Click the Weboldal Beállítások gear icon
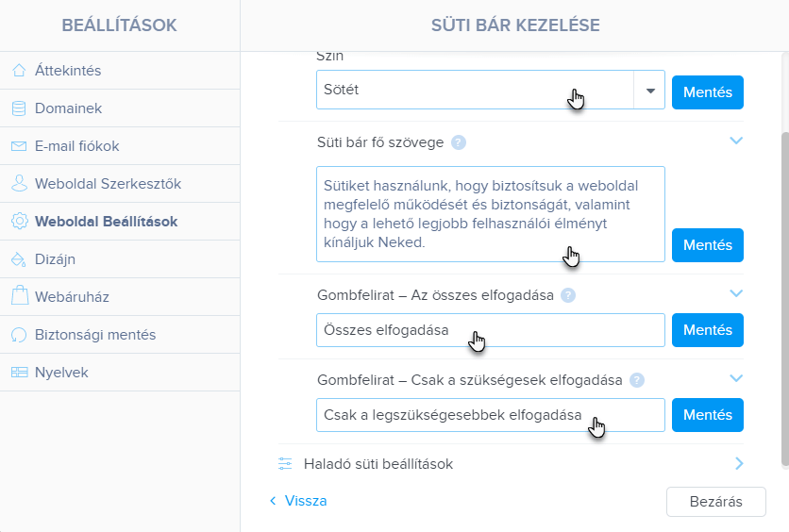Screen dimensions: 789x532 (x=19, y=222)
